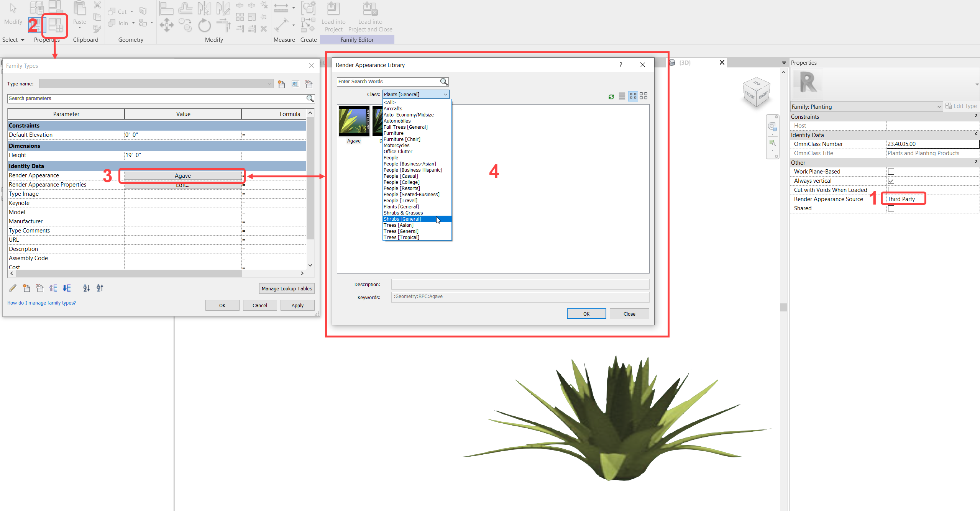Select the Move tool in Modify panel

pyautogui.click(x=167, y=25)
